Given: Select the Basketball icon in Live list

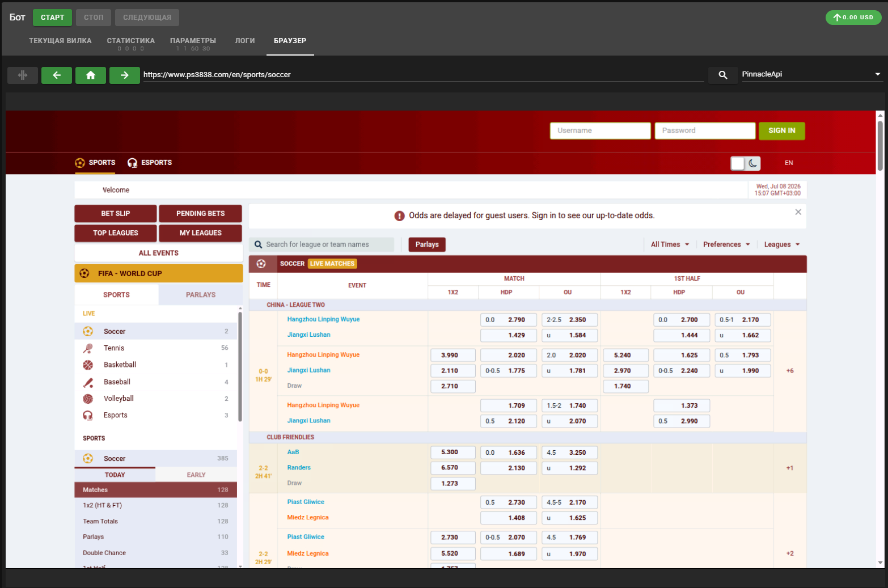Looking at the screenshot, I should [x=88, y=365].
